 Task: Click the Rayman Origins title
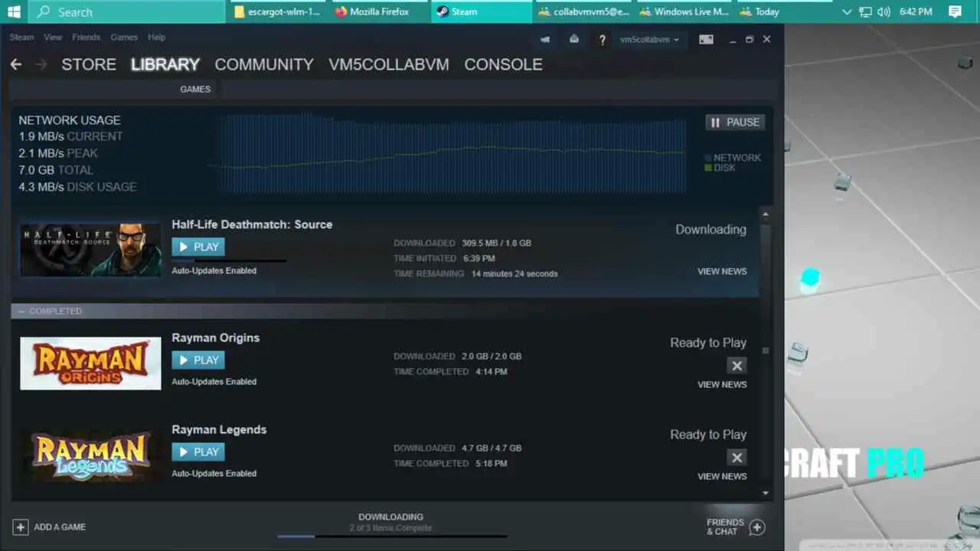point(215,338)
